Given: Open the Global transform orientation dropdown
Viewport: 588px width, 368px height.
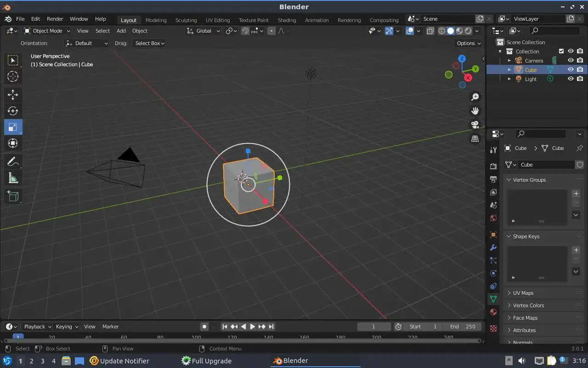Looking at the screenshot, I should [204, 31].
